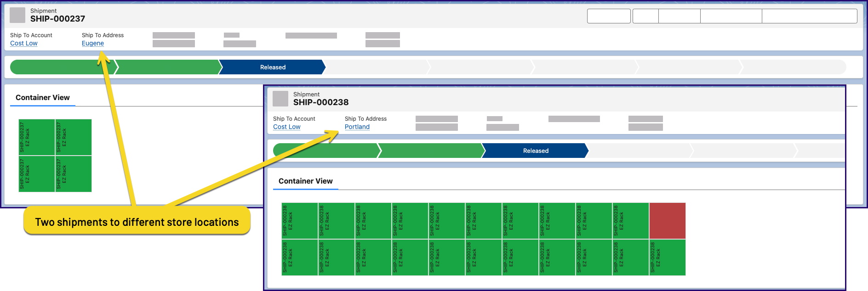Click the top-left EZ Rack tile in SHIP-000237
The height and width of the screenshot is (291, 868).
pos(37,137)
